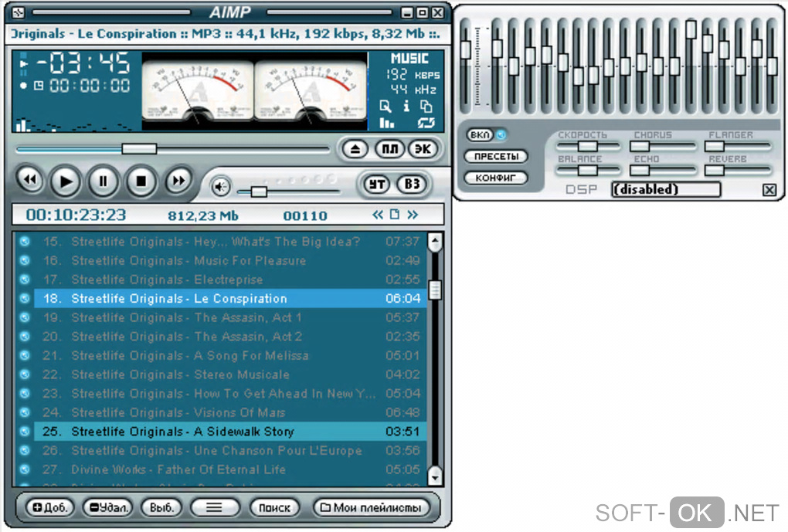Toggle equalizer on with ВКЛ button
This screenshot has height=532, width=788.
click(480, 134)
